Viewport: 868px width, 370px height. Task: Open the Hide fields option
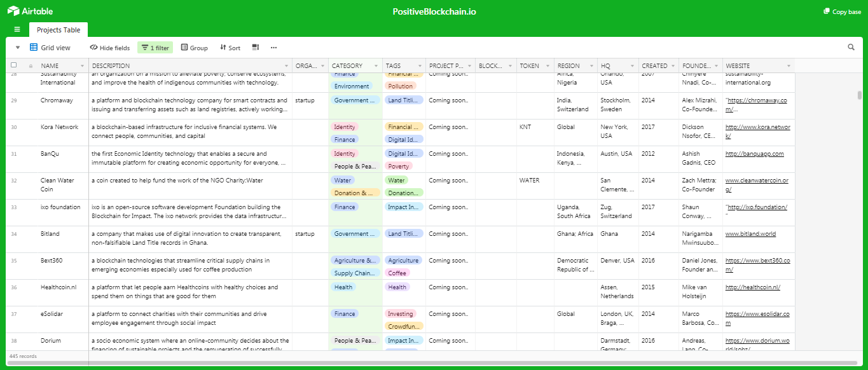click(109, 48)
